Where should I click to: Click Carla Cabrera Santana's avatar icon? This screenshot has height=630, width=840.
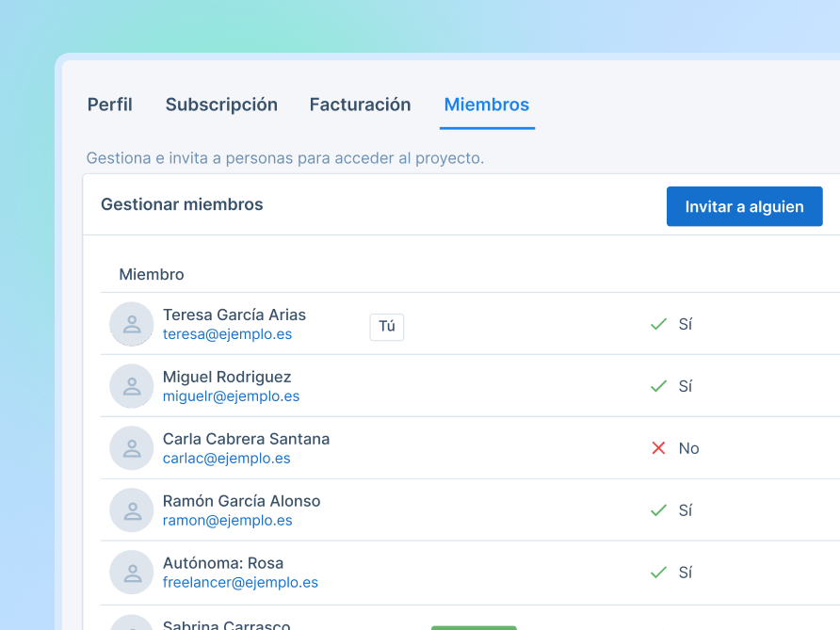[x=131, y=448]
